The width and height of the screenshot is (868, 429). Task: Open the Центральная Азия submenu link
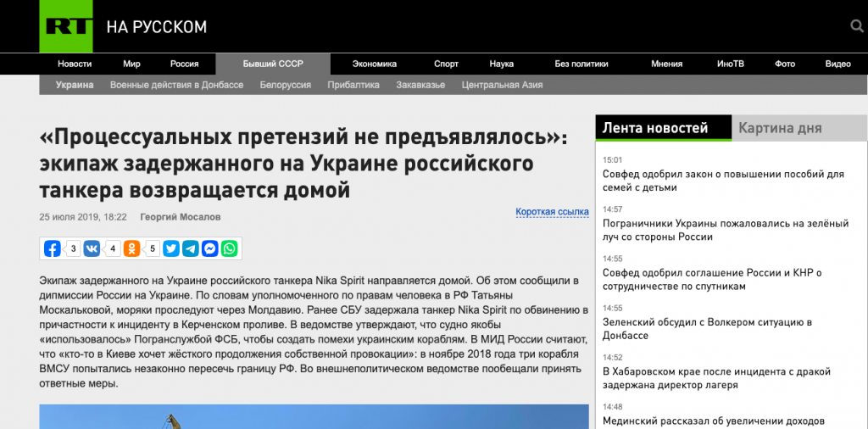(x=502, y=85)
